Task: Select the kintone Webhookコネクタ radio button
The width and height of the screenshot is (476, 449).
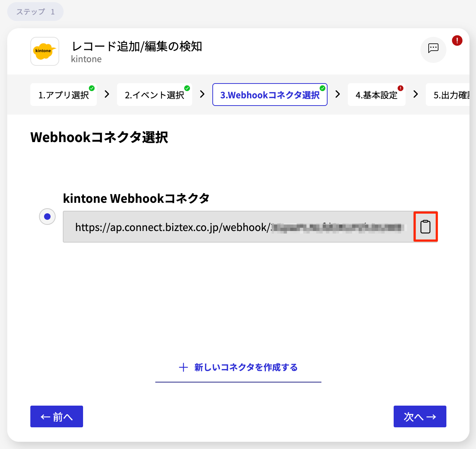Action: click(x=47, y=216)
